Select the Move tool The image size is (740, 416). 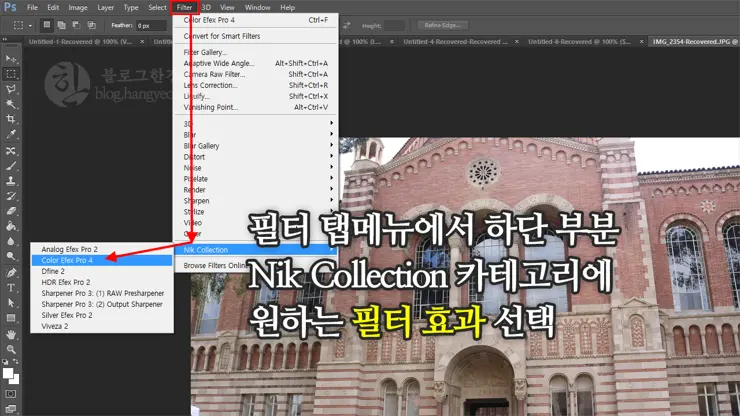pyautogui.click(x=10, y=59)
